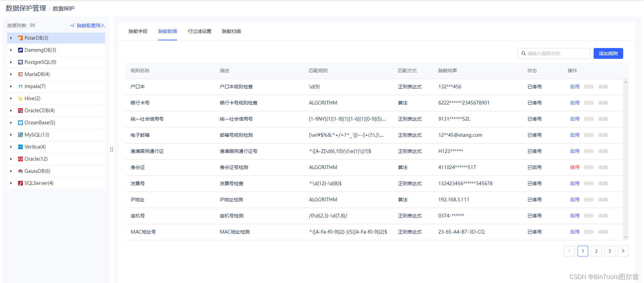Viewport: 644px width, 283px height.
Task: Click the MariaDB database icon
Action: point(20,74)
